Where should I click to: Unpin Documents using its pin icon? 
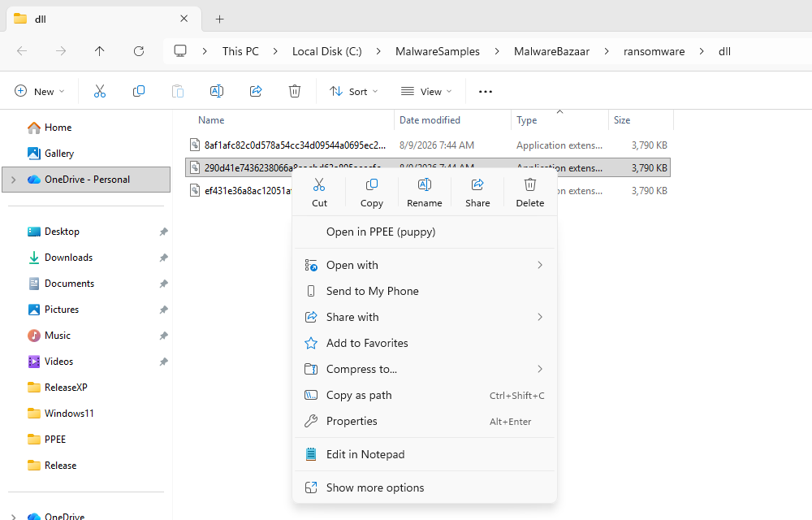163,284
